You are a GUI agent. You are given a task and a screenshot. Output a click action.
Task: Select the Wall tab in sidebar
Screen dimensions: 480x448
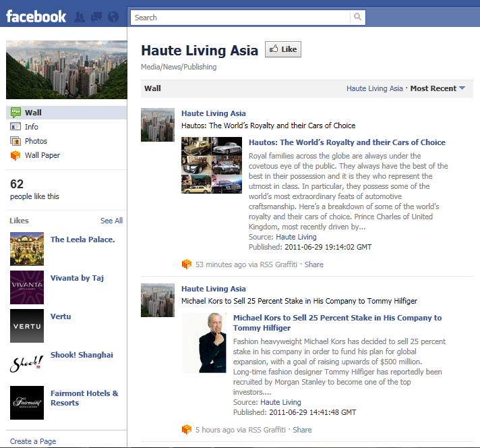33,113
